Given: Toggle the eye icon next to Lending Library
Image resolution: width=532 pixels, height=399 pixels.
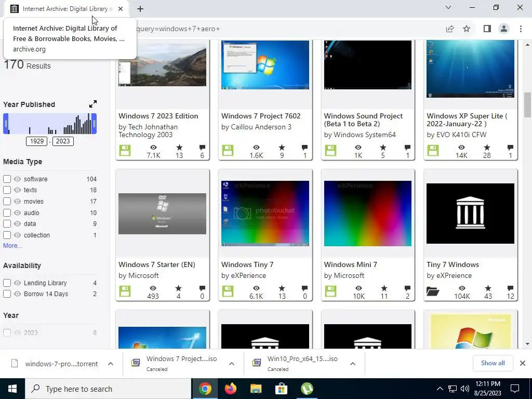Looking at the screenshot, I should pos(17,283).
